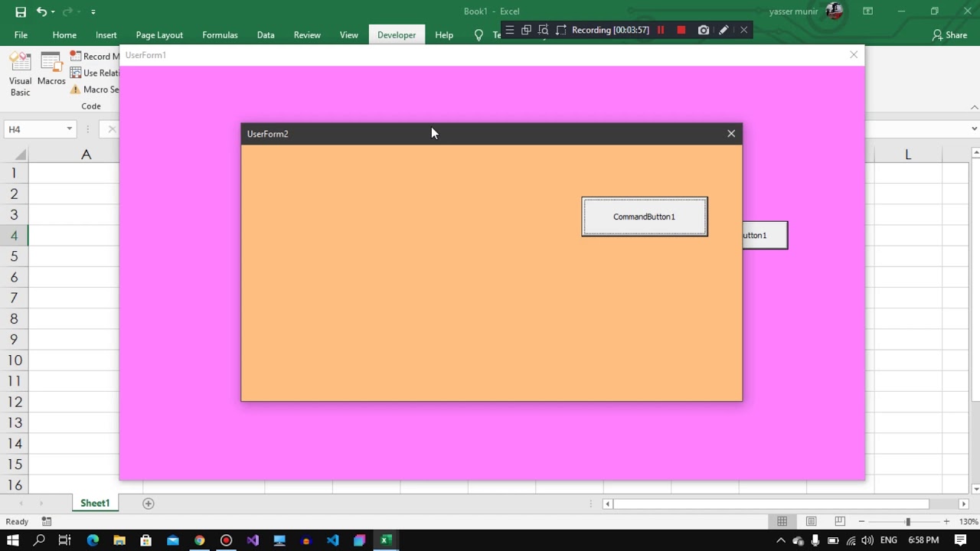The image size is (980, 551).
Task: Close the recording toolbar
Action: pos(743,30)
